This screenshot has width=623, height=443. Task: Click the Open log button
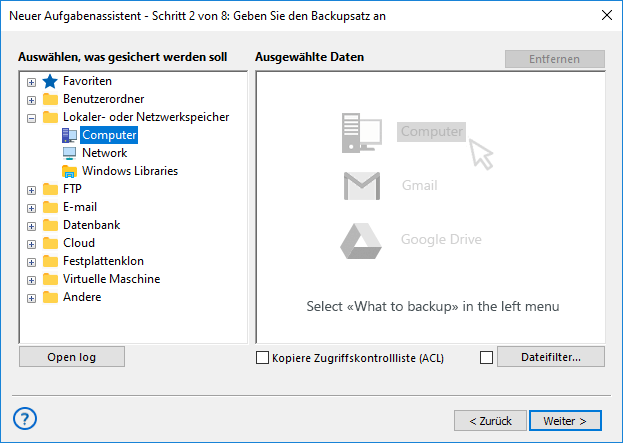(71, 356)
